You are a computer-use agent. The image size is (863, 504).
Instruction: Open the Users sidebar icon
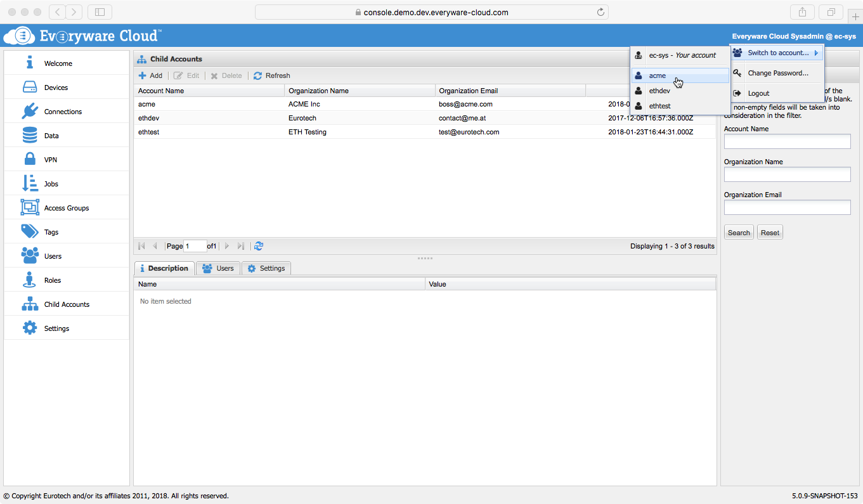coord(30,255)
